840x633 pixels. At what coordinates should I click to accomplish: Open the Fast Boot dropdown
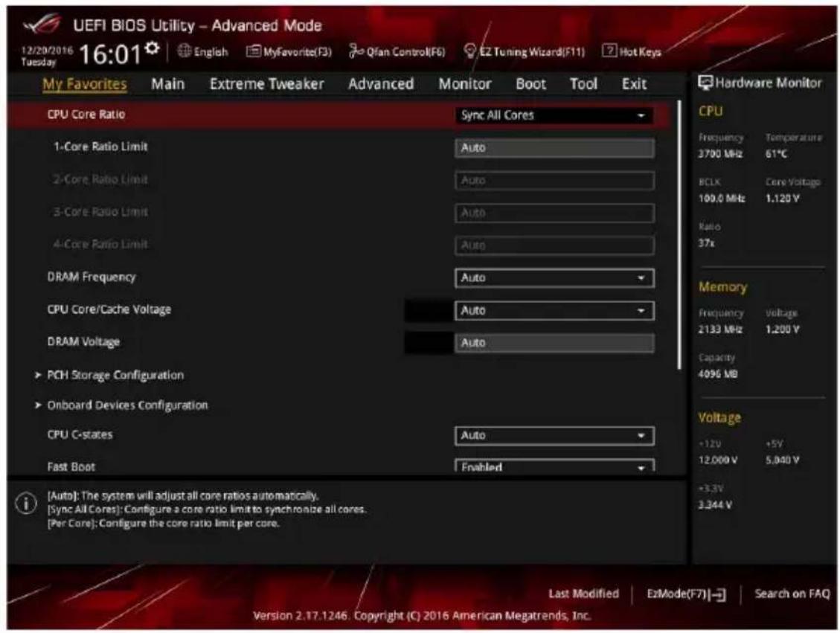click(x=554, y=466)
